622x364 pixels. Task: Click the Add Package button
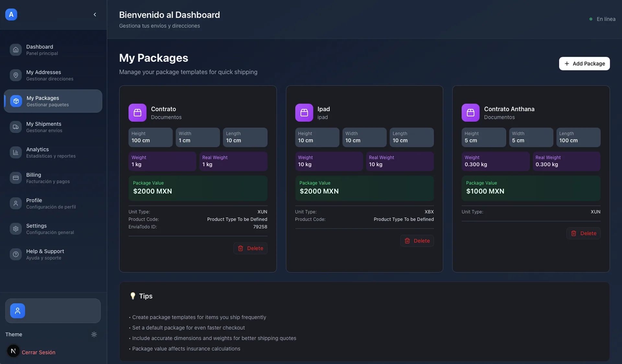(584, 63)
